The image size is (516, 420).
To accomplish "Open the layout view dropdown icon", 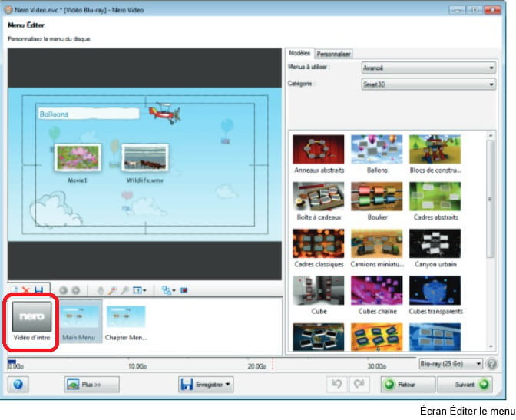I will [139, 290].
